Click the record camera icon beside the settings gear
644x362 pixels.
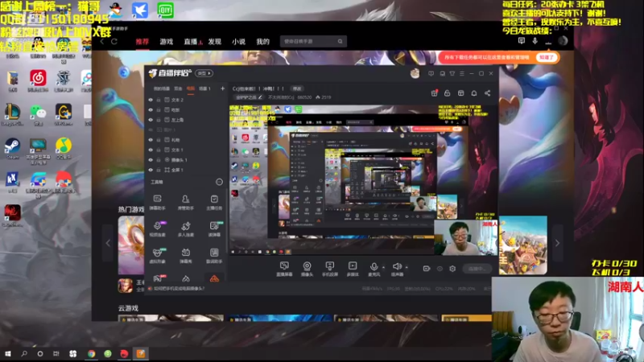point(427,269)
